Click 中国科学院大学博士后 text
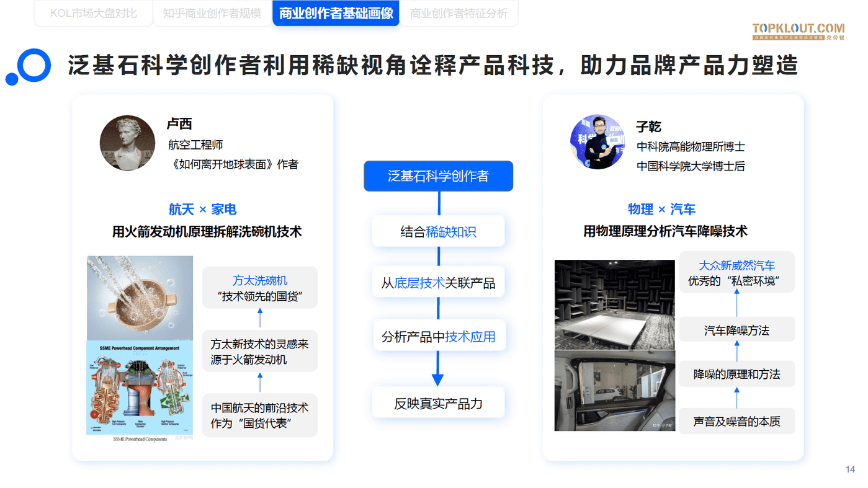The image size is (868, 488). click(691, 167)
